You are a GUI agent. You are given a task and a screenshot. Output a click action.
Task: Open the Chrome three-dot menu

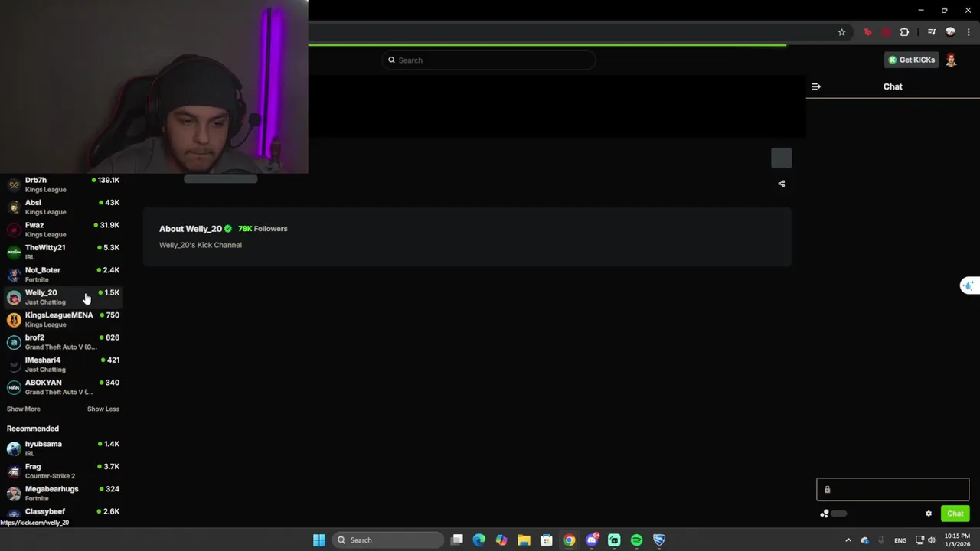[969, 32]
